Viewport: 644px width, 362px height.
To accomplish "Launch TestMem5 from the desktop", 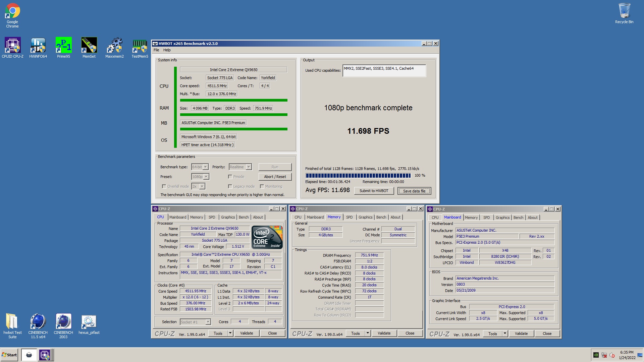I will click(140, 48).
